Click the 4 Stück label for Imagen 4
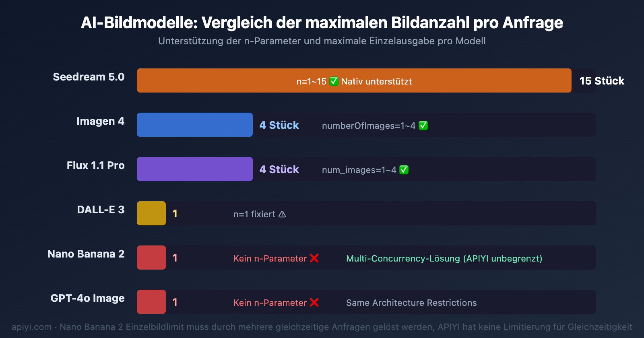 pos(279,125)
